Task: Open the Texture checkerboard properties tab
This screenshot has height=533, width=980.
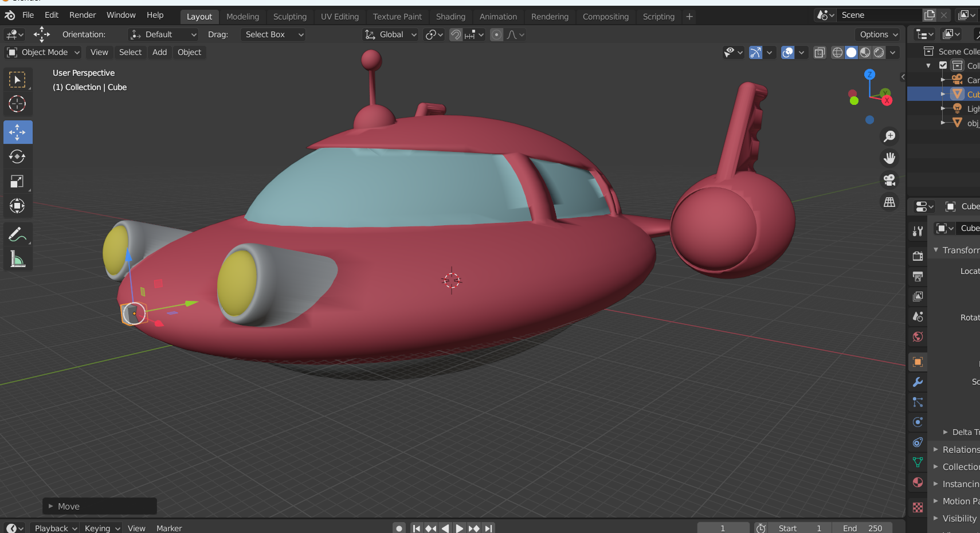Action: pyautogui.click(x=918, y=507)
